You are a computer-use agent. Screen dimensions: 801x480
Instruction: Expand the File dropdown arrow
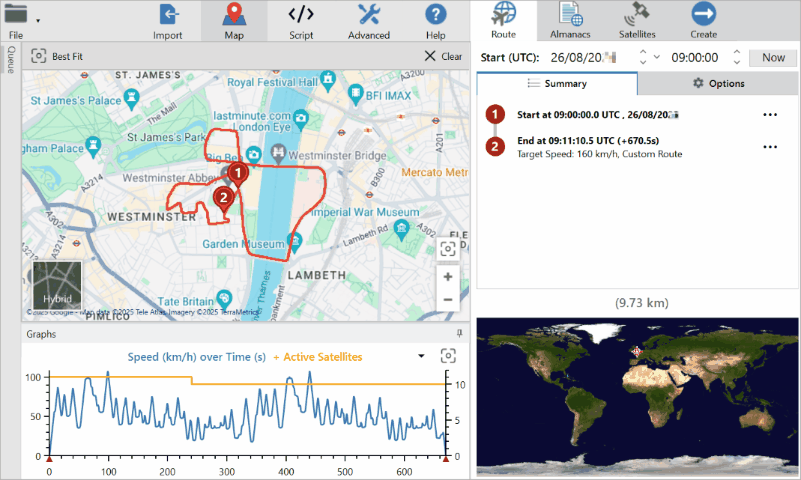point(38,21)
